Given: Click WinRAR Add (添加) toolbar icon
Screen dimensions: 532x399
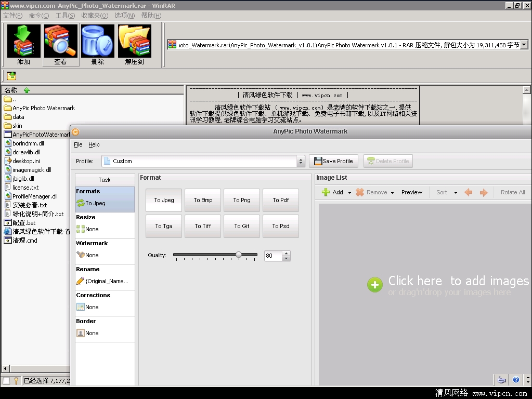Looking at the screenshot, I should (x=23, y=44).
